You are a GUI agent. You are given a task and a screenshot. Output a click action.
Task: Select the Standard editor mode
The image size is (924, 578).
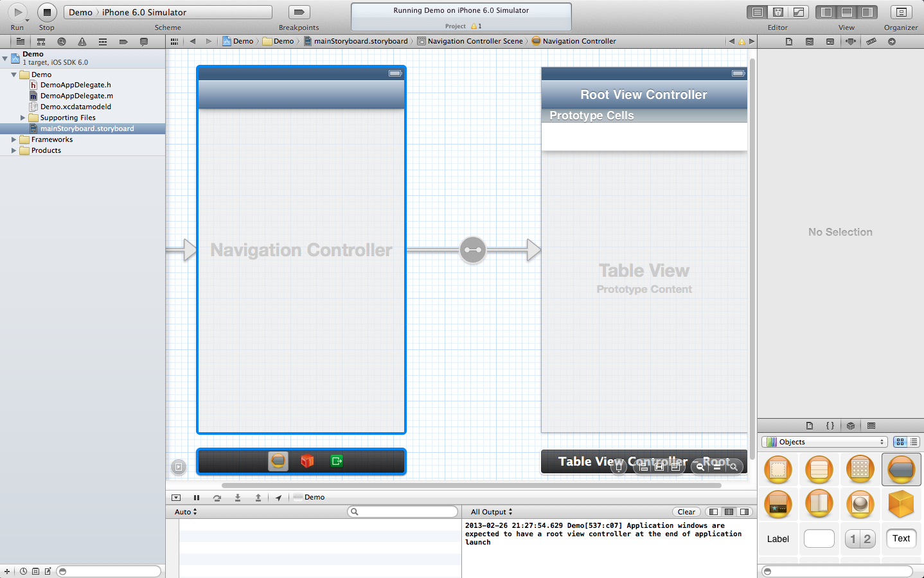pos(758,12)
